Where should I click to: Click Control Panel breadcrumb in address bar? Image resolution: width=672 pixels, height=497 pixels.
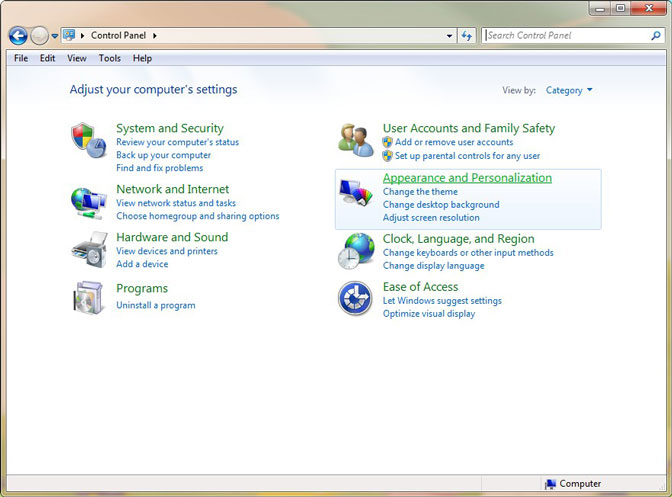point(118,36)
